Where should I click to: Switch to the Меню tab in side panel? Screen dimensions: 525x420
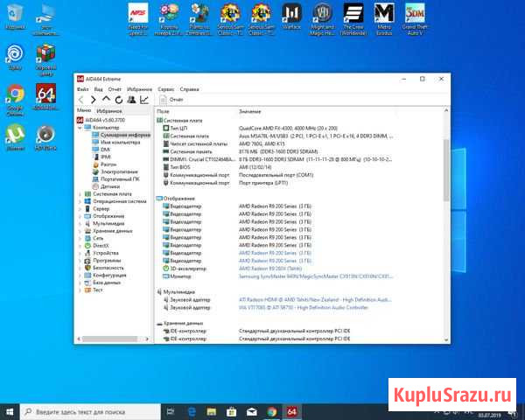(84, 110)
